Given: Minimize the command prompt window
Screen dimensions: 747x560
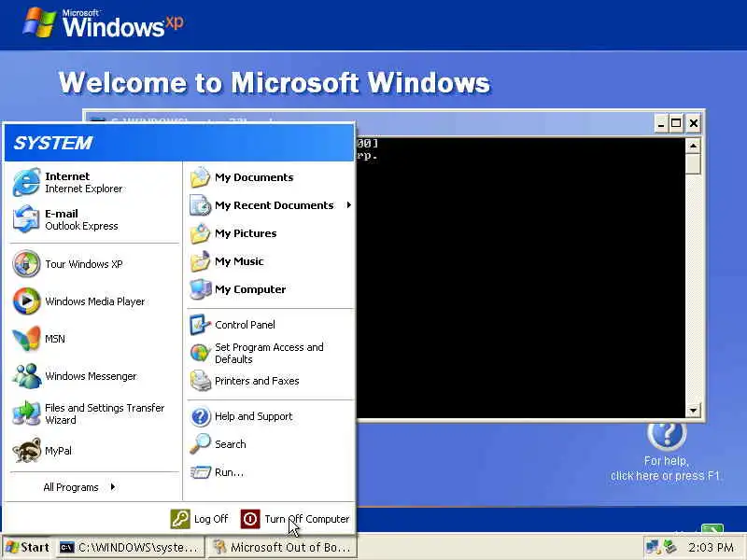Looking at the screenshot, I should 660,124.
